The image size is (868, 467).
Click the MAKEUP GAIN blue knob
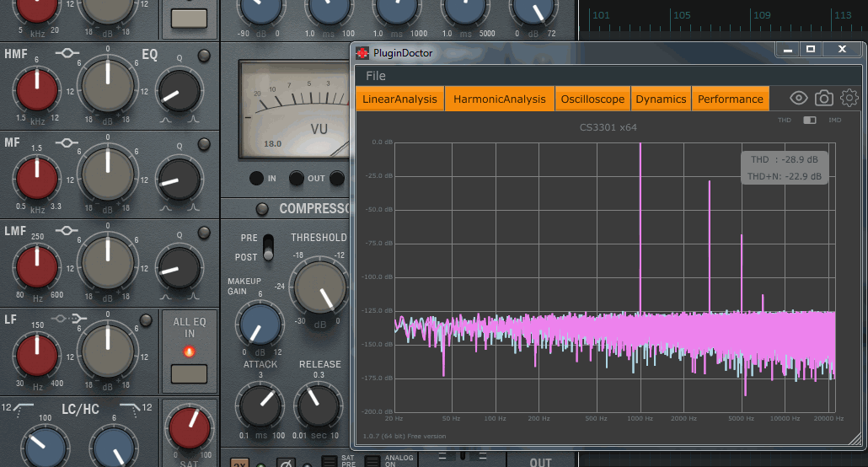tap(260, 325)
